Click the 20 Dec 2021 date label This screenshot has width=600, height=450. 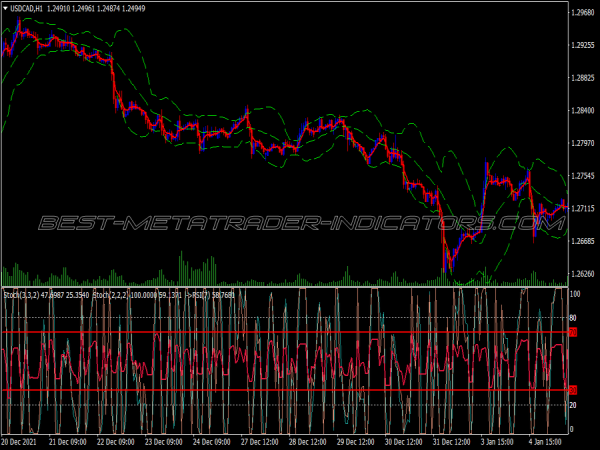coord(19,442)
